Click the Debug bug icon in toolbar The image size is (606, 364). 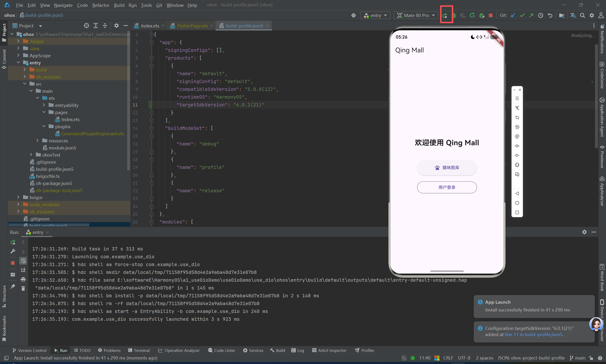[x=454, y=15]
